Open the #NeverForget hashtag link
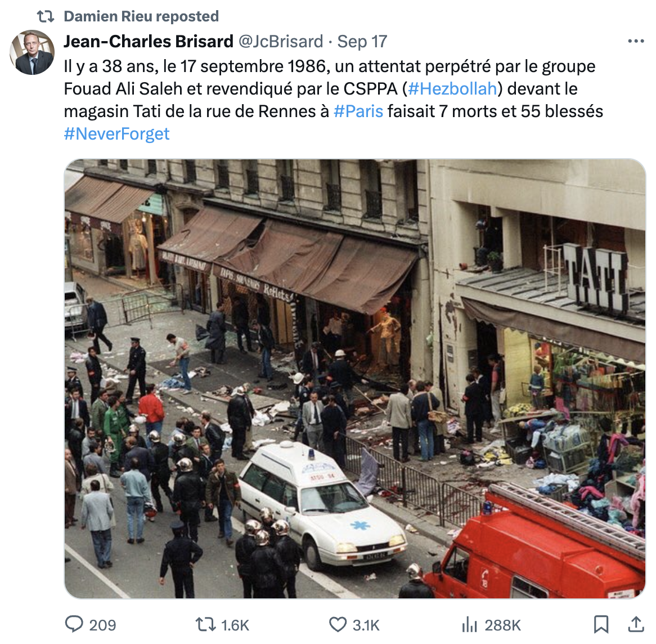 [116, 134]
